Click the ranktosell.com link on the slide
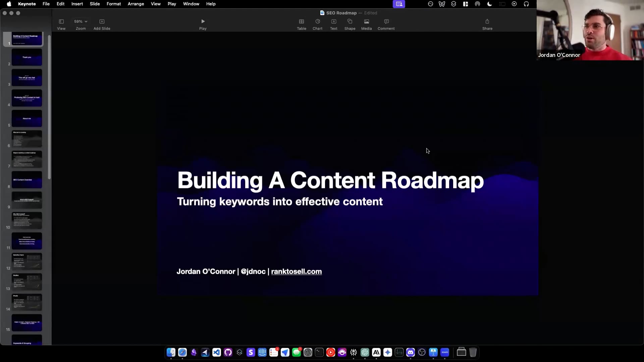Viewport: 644px width, 362px height. (296, 271)
